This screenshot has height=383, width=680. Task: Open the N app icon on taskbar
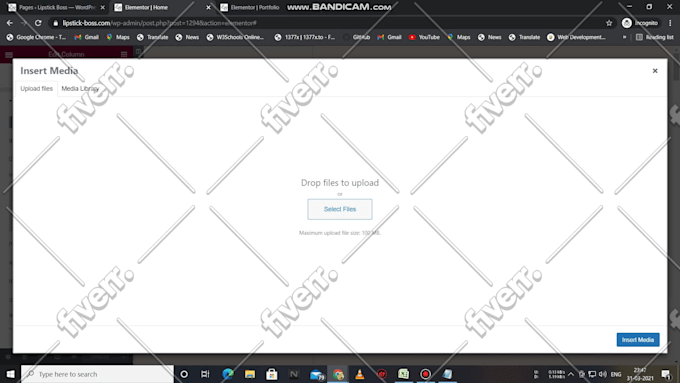click(x=294, y=374)
